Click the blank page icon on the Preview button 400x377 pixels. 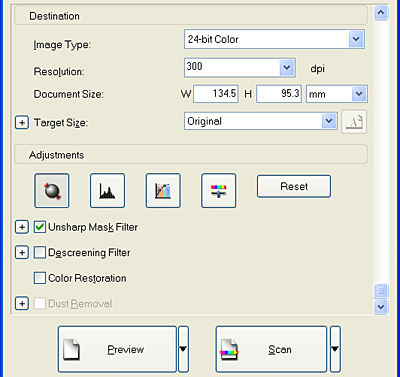click(x=72, y=349)
